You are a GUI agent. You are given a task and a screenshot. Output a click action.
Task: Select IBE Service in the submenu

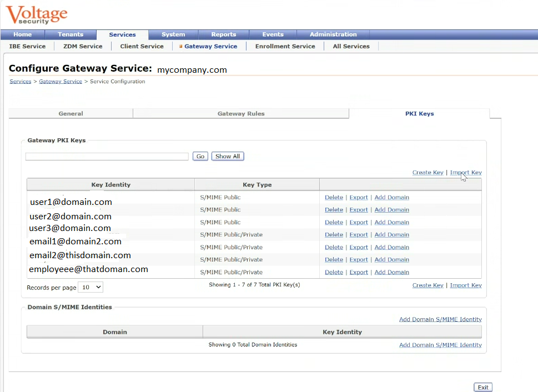[27, 47]
